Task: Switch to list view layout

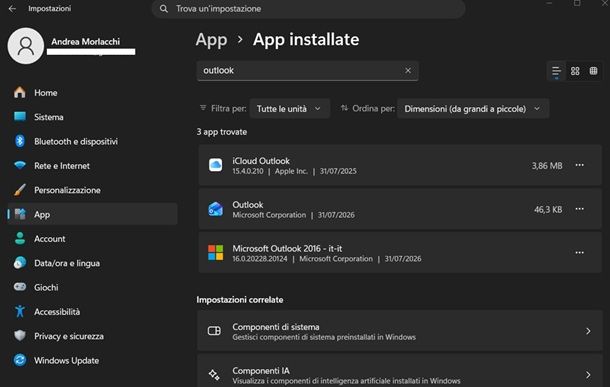Action: (556, 71)
